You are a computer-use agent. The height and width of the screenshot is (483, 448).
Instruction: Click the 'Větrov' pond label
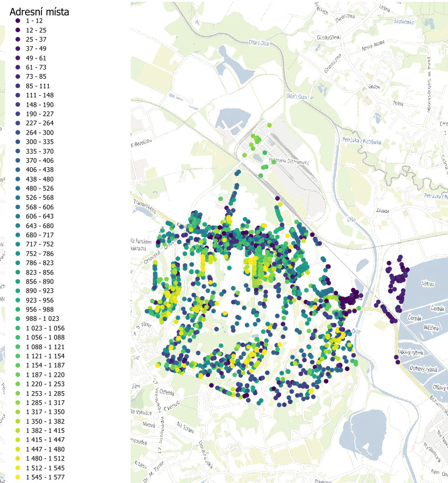428,283
